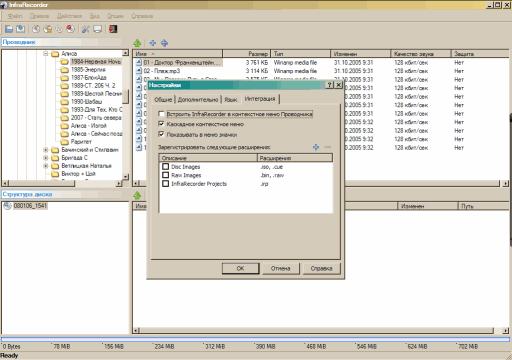Click the Описание column header in the dialog

pos(208,158)
